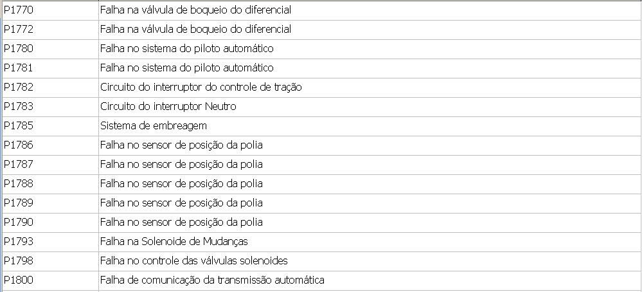Select the P1782 code cell

click(19, 87)
